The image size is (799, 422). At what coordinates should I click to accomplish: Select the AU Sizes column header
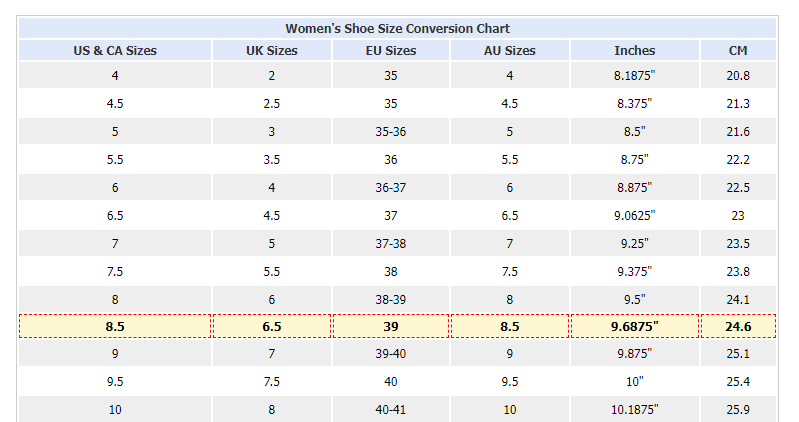point(510,50)
